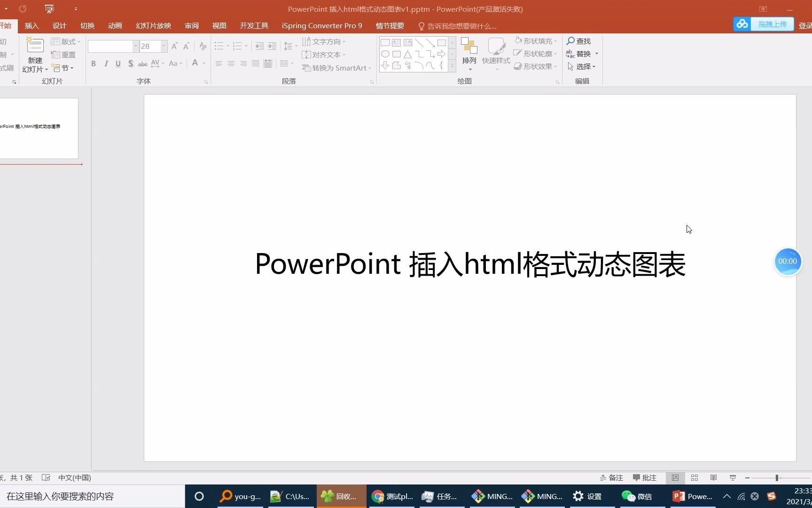Switch to the Animations (动画) tab
Viewport: 812px width, 508px height.
pos(115,25)
